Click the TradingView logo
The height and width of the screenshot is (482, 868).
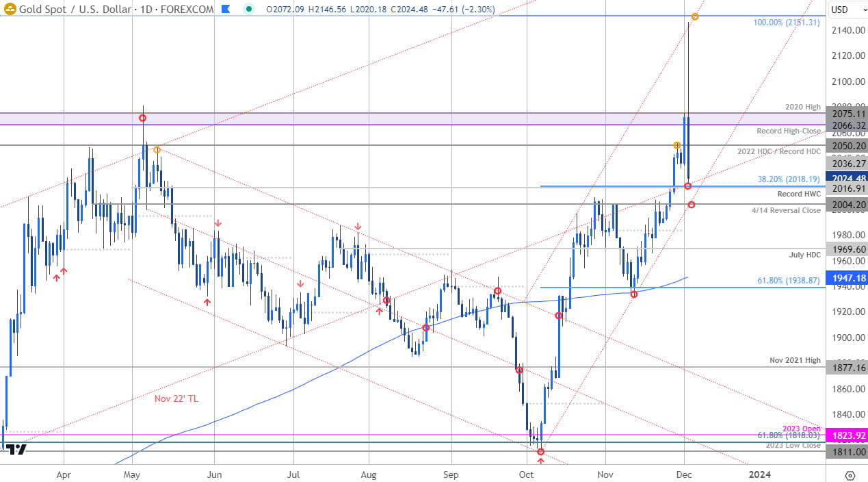pyautogui.click(x=17, y=449)
